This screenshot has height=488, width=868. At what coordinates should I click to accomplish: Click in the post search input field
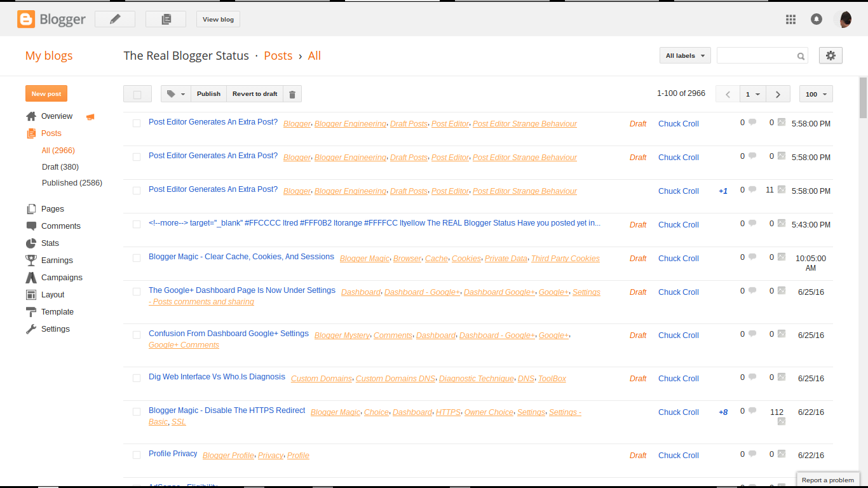756,56
